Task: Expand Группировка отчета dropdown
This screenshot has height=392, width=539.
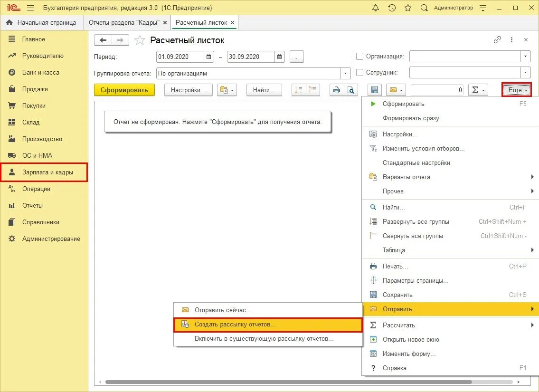Action: pos(345,73)
